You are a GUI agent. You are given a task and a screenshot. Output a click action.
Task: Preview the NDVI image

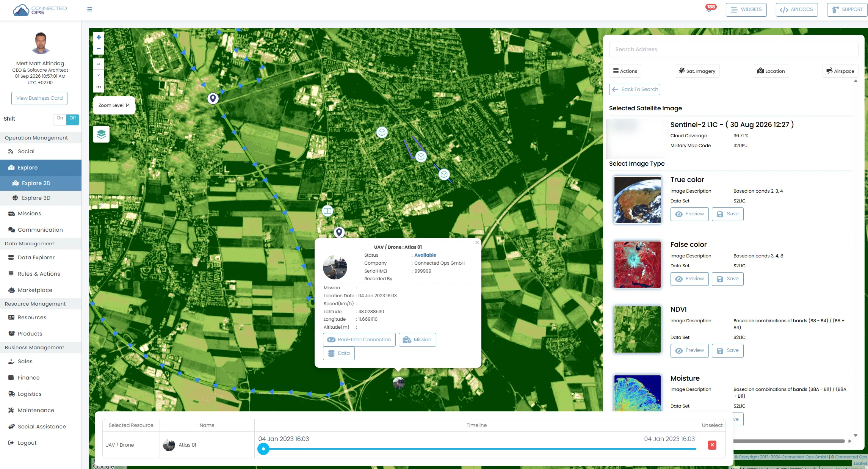689,351
